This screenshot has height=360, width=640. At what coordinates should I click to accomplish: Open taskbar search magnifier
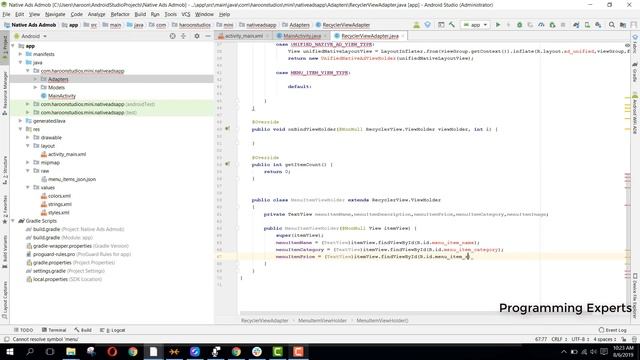click(x=30, y=351)
